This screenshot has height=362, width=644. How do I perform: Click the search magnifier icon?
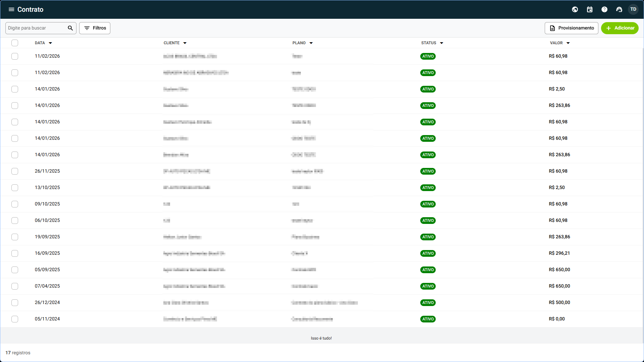click(70, 28)
